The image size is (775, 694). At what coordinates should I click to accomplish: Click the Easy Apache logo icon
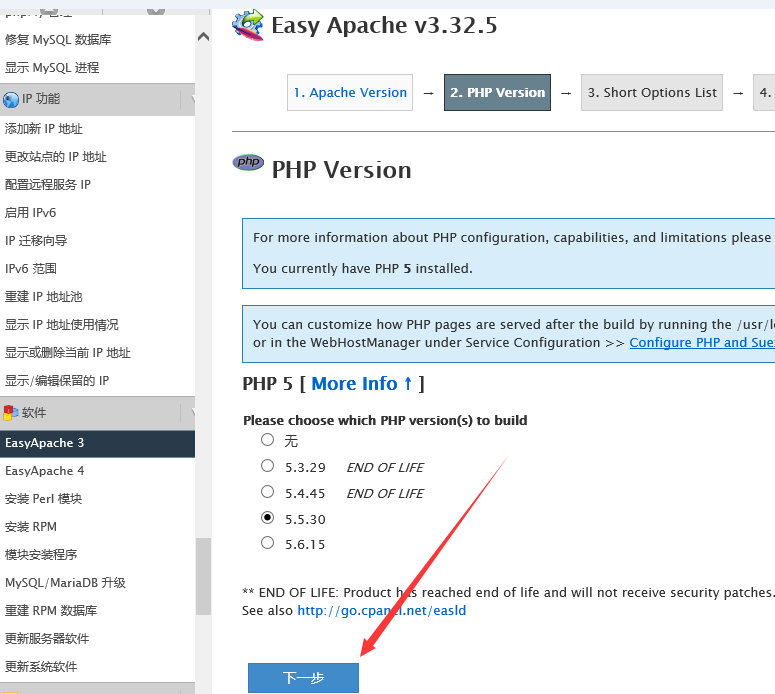tap(248, 25)
